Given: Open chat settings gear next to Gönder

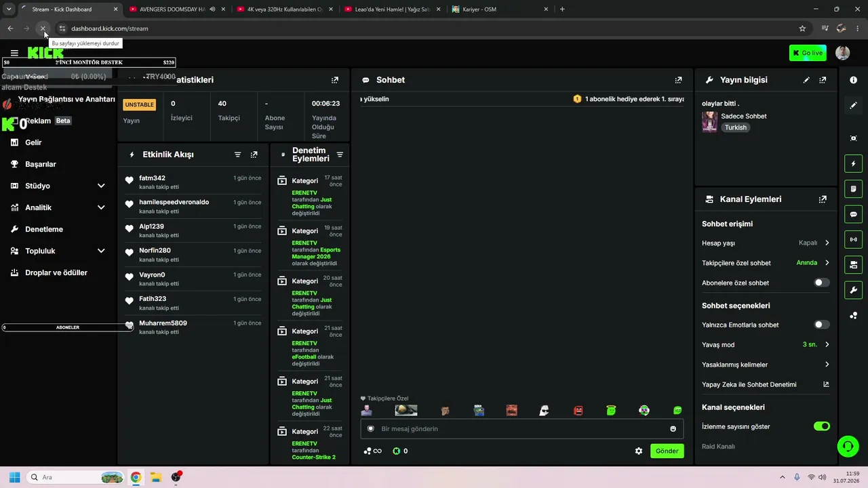Looking at the screenshot, I should point(639,451).
